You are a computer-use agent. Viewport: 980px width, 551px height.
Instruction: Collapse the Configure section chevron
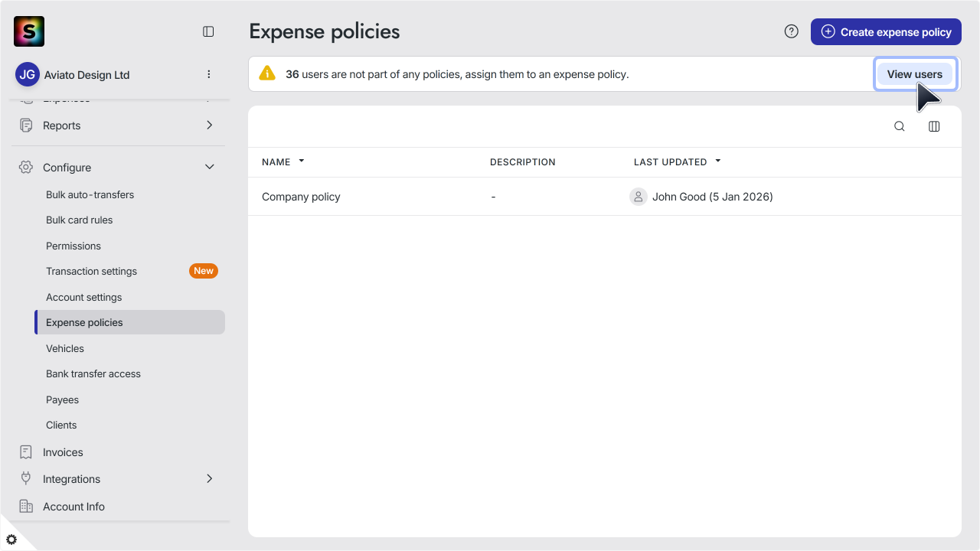(x=210, y=167)
